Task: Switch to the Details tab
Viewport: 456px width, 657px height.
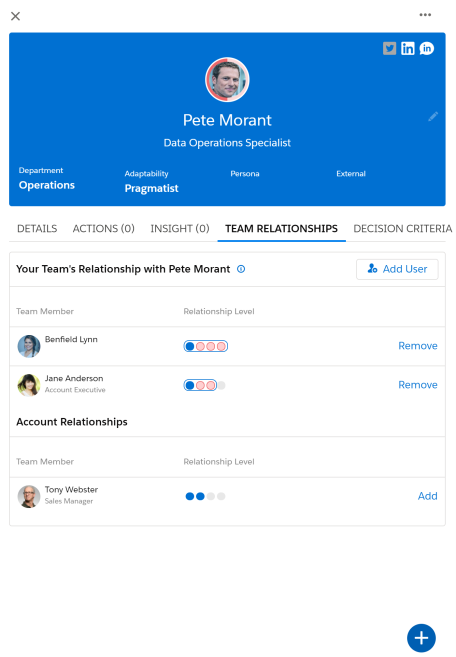Action: pyautogui.click(x=37, y=228)
